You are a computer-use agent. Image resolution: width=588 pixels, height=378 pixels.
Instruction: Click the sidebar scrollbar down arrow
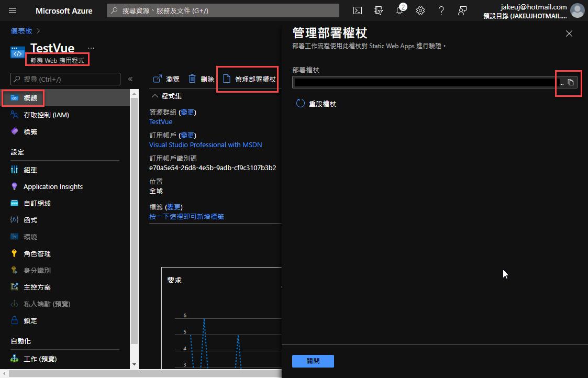point(134,364)
